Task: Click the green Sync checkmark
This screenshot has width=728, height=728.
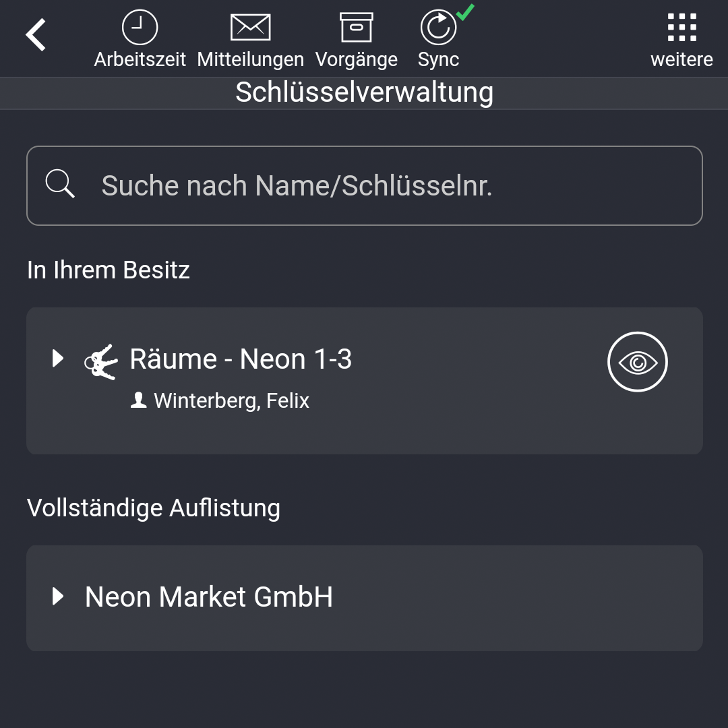Action: click(464, 11)
